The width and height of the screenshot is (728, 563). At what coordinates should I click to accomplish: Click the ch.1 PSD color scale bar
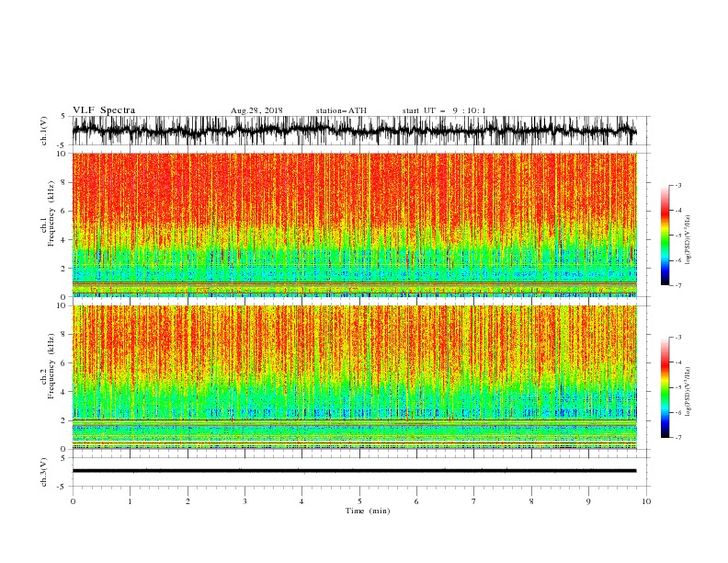click(665, 236)
